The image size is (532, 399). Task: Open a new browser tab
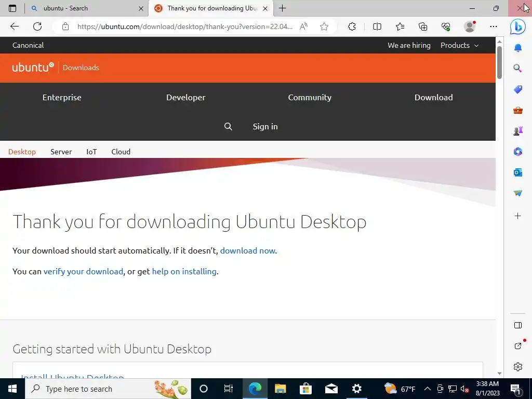[282, 8]
